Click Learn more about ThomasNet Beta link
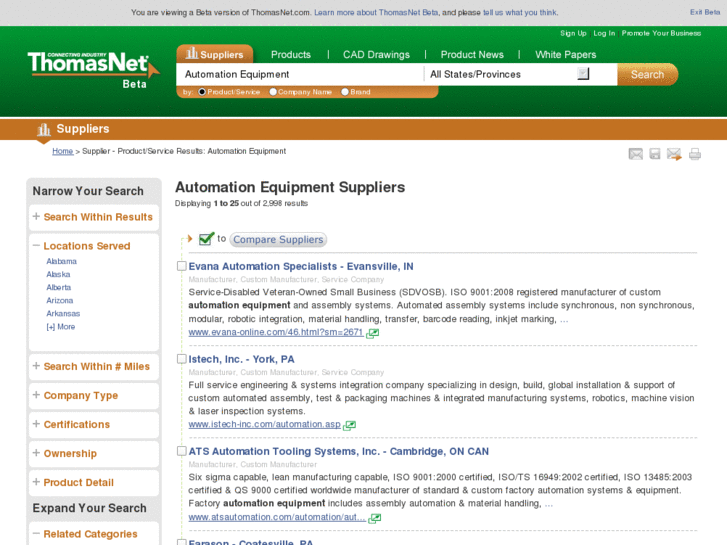 coord(376,13)
